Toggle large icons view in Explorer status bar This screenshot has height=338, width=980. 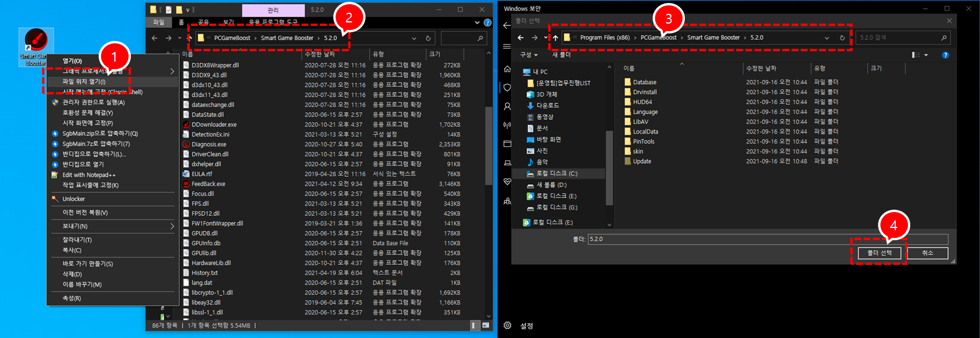pos(487,325)
